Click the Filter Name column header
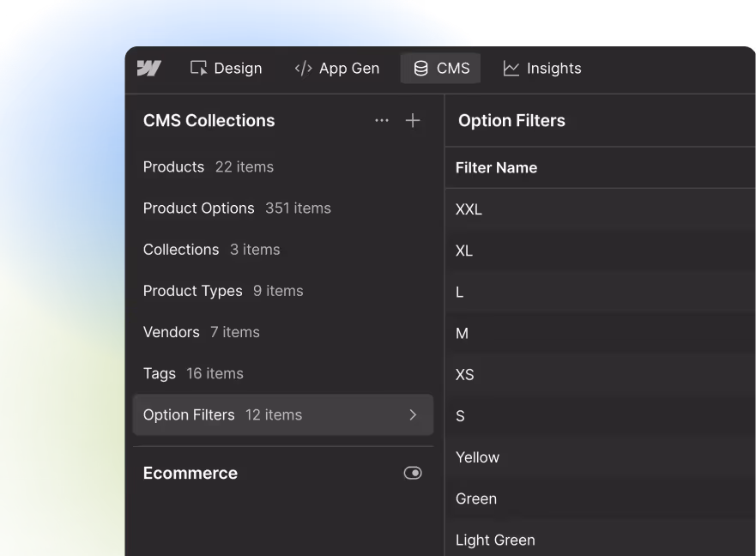Screen dimensions: 756x556 tap(496, 167)
